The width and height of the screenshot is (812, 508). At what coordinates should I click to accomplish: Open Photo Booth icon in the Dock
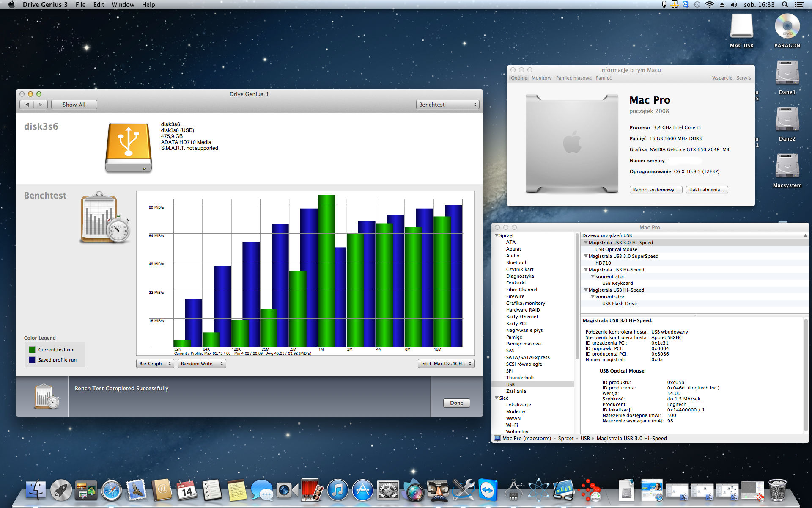click(312, 490)
